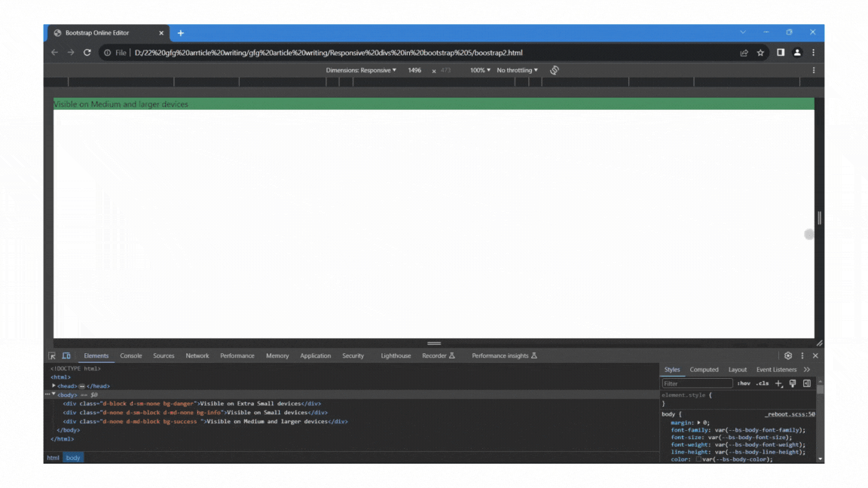Click the Styles filter input field

(x=697, y=383)
